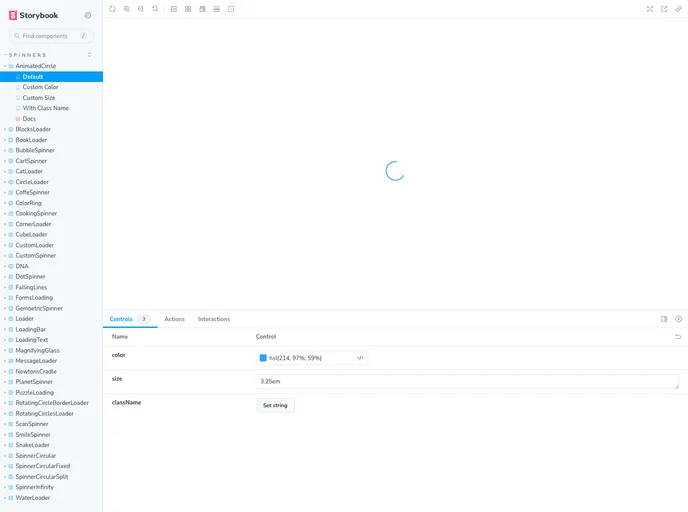Open the Custom Color story
Screen dimensions: 688x512
[40, 87]
